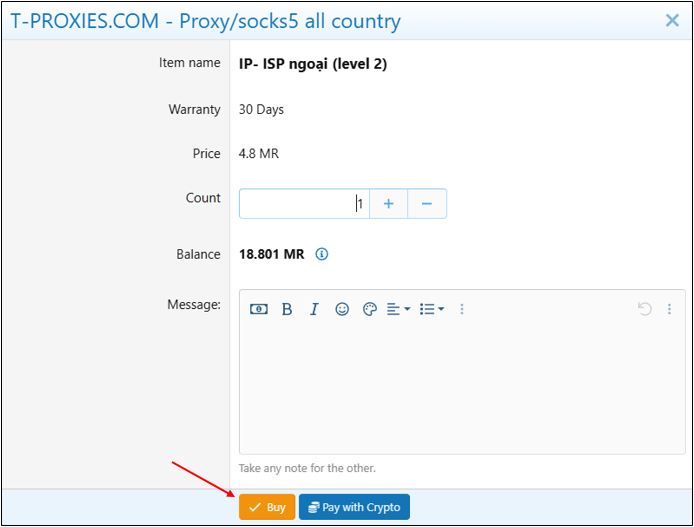Open more formatting options beside list dropdown

pos(462,309)
